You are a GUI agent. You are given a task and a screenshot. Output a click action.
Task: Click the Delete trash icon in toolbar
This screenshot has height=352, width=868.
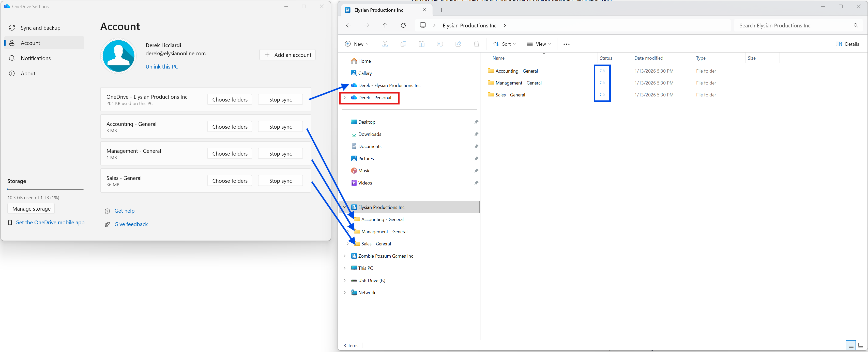(476, 44)
